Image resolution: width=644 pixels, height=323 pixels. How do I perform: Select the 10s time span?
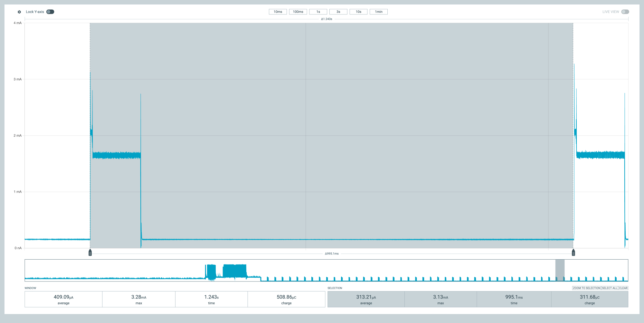[x=358, y=12]
